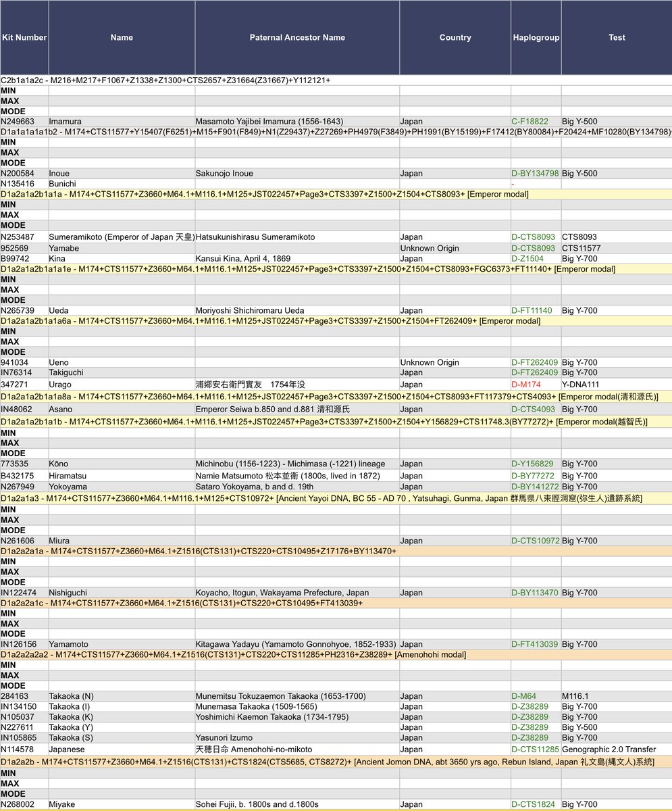The width and height of the screenshot is (672, 811).
Task: Click the Kansui Kina ancestor cell
Action: click(x=297, y=259)
